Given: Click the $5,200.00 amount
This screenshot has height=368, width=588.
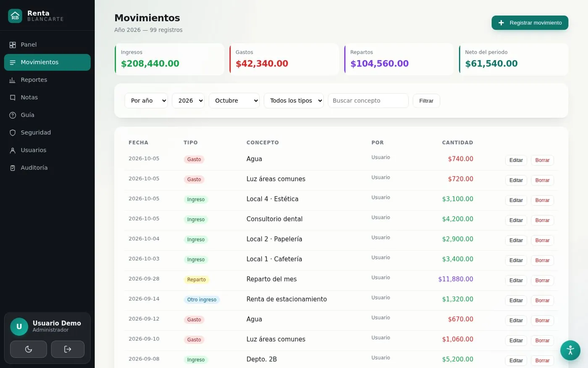Looking at the screenshot, I should (x=457, y=360).
